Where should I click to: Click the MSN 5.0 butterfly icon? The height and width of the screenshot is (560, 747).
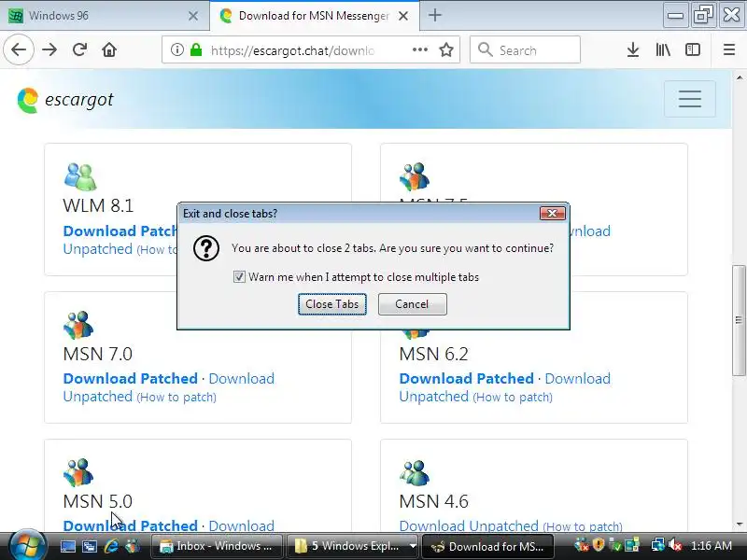(78, 472)
